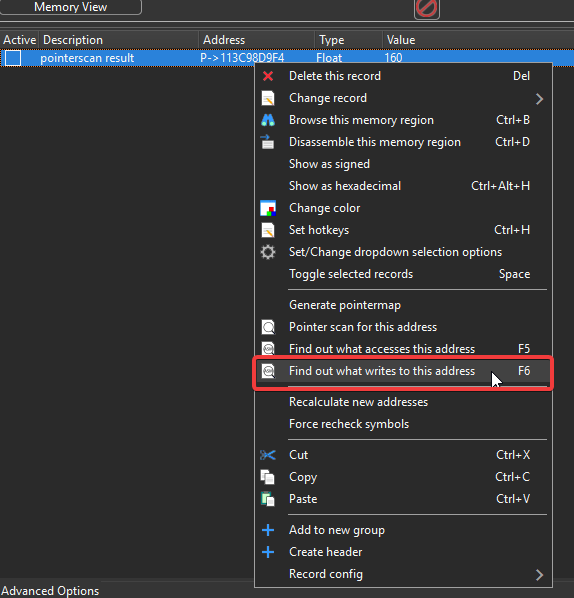Open Advanced Options at the bottom

[50, 591]
